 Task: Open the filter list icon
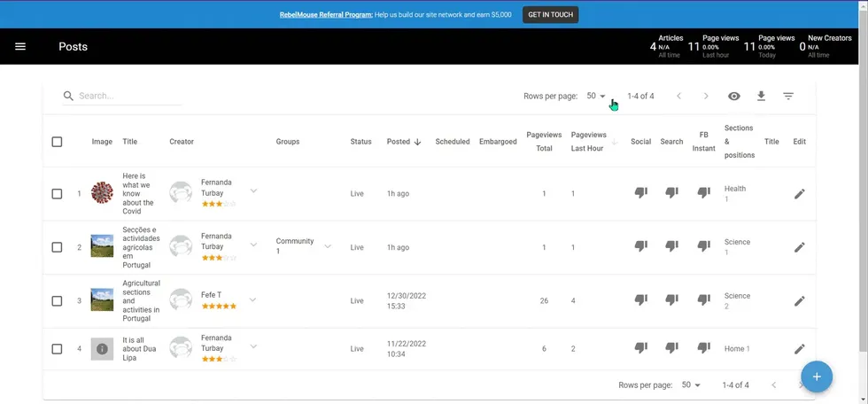pyautogui.click(x=787, y=96)
